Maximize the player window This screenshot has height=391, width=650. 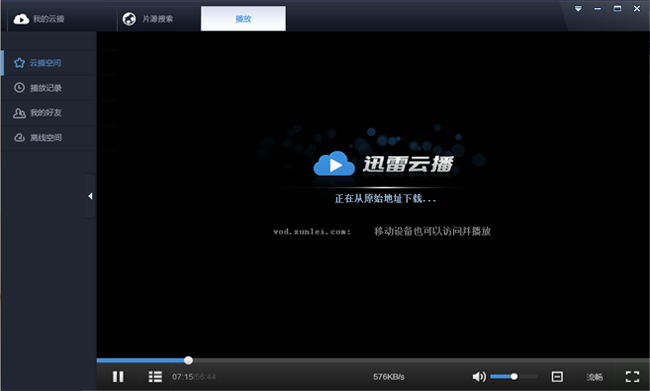[617, 9]
